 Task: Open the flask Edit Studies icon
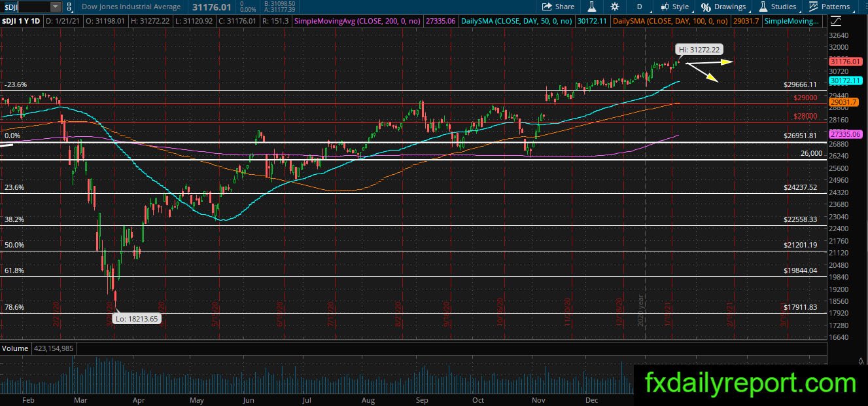point(591,7)
